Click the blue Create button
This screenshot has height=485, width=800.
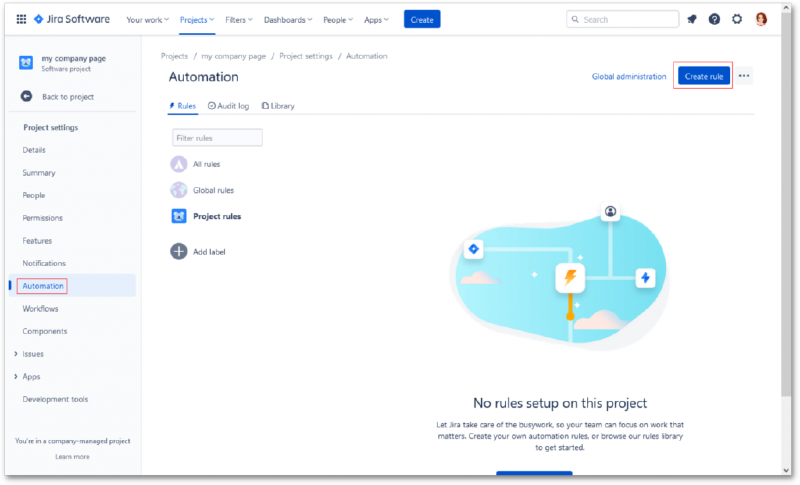422,19
